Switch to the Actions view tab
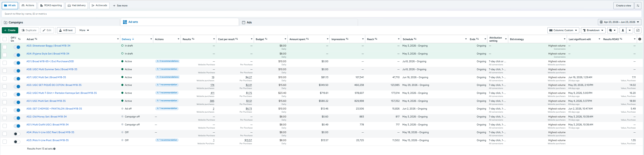The width and height of the screenshot is (644, 155). (x=28, y=5)
